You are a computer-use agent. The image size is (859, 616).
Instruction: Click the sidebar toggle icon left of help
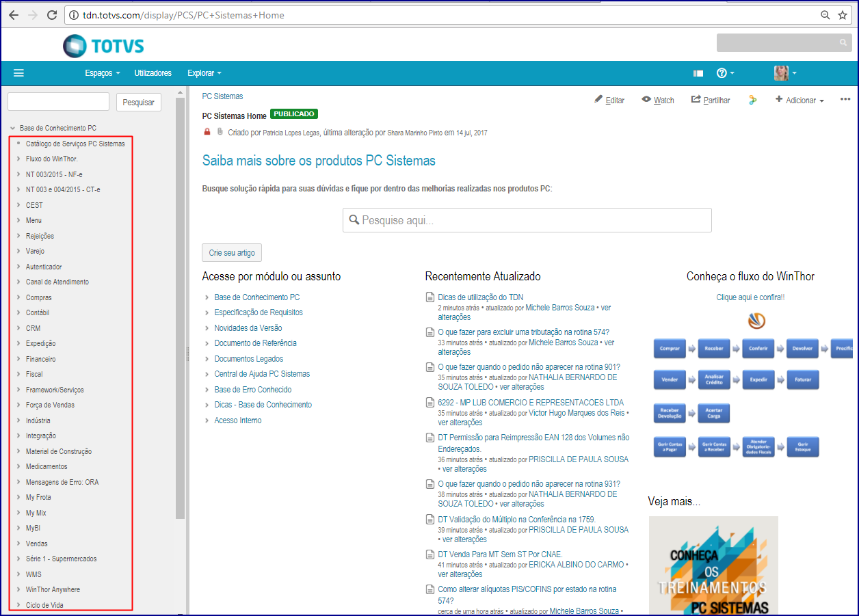698,73
